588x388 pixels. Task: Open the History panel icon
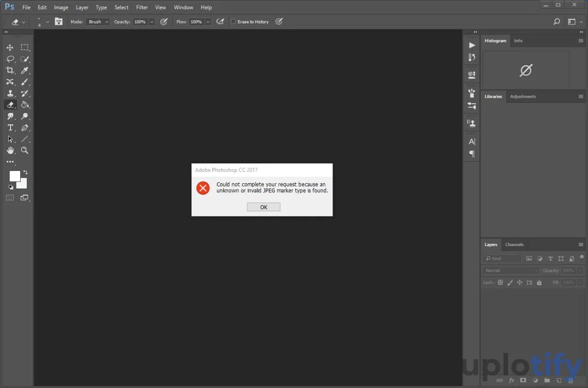tap(472, 57)
